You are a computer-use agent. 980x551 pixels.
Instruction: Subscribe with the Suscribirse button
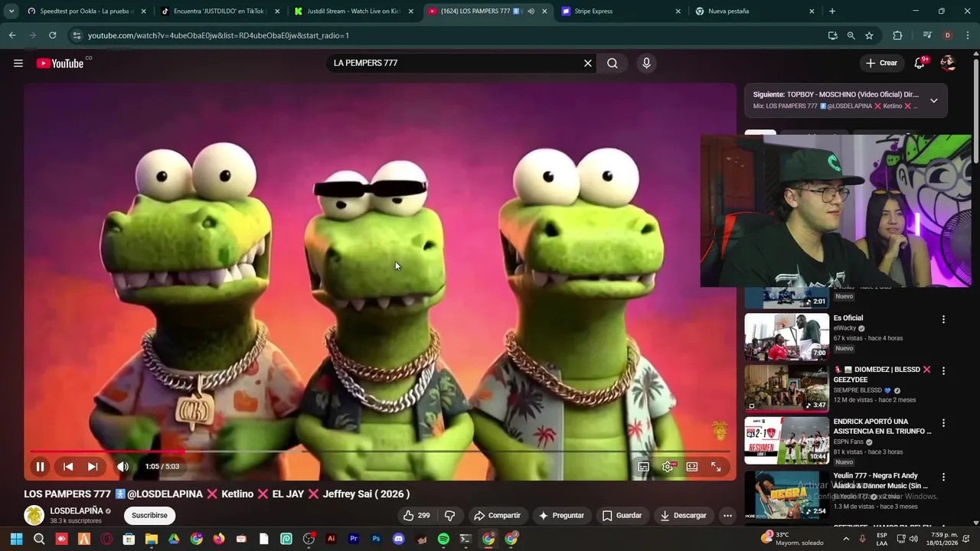point(149,516)
